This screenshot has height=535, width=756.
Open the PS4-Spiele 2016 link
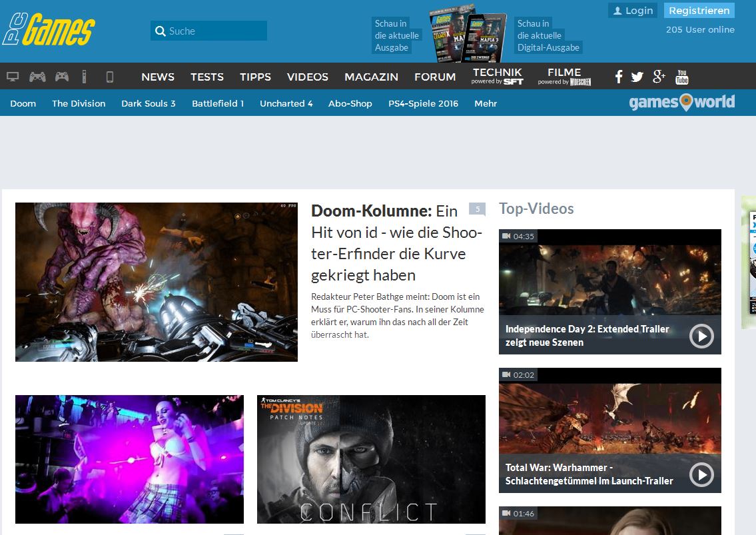(x=424, y=103)
